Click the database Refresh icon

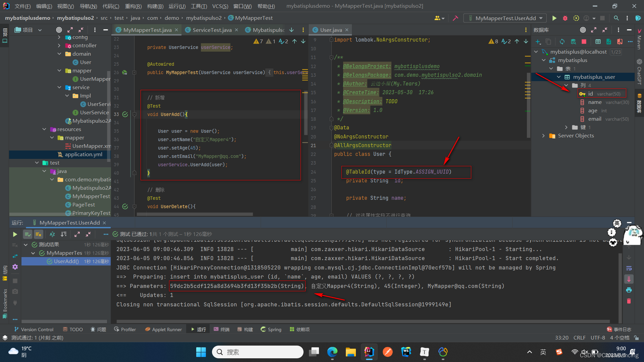point(562,42)
